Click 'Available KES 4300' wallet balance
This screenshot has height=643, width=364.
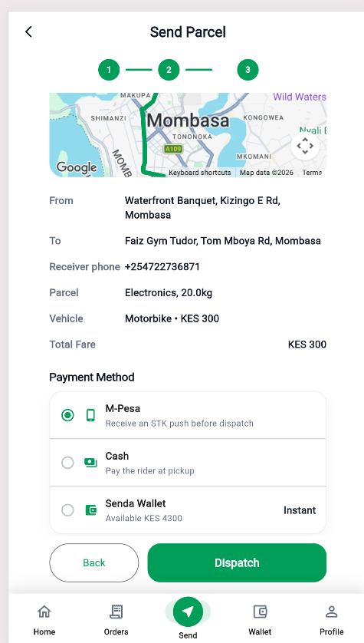(x=144, y=519)
